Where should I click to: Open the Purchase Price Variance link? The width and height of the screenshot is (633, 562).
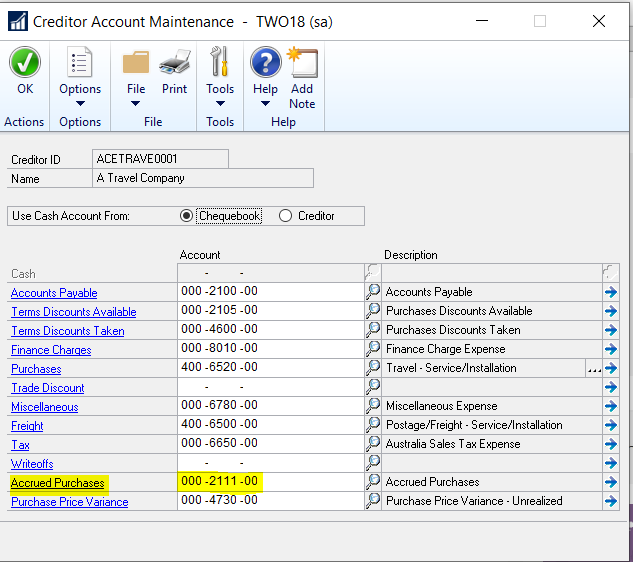[x=69, y=502]
